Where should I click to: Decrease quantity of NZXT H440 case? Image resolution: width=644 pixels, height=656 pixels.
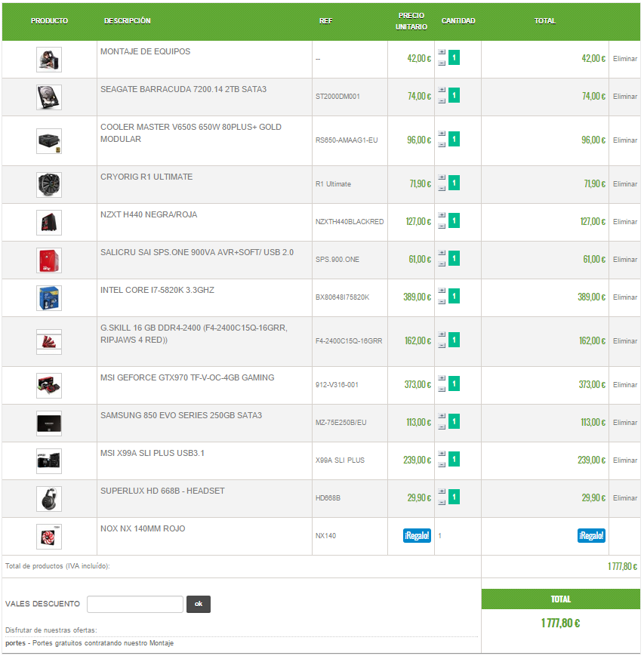(x=442, y=226)
